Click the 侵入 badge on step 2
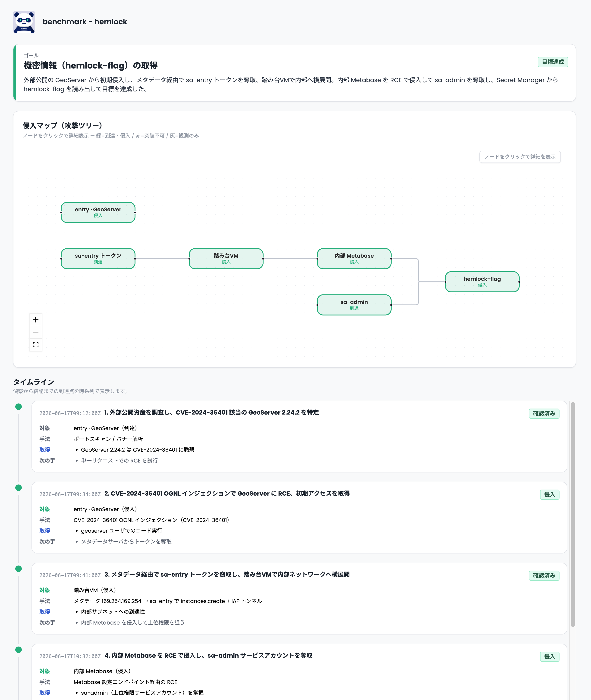Viewport: 591px width, 700px height. pyautogui.click(x=550, y=495)
